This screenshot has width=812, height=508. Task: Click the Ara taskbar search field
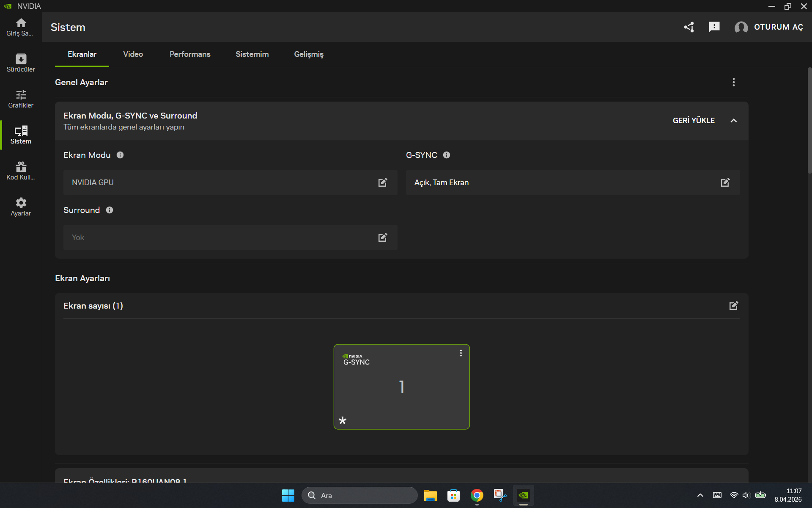click(359, 495)
